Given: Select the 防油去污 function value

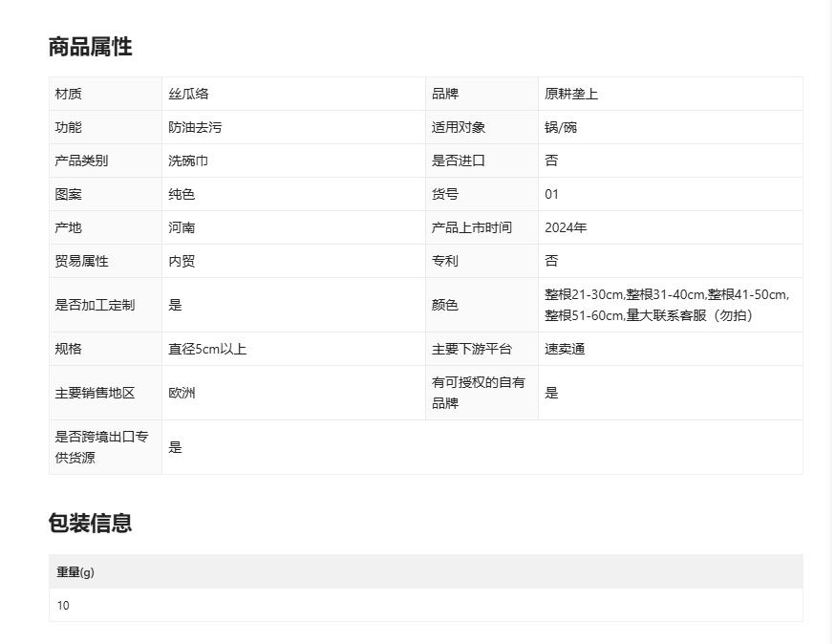Looking at the screenshot, I should [x=195, y=127].
